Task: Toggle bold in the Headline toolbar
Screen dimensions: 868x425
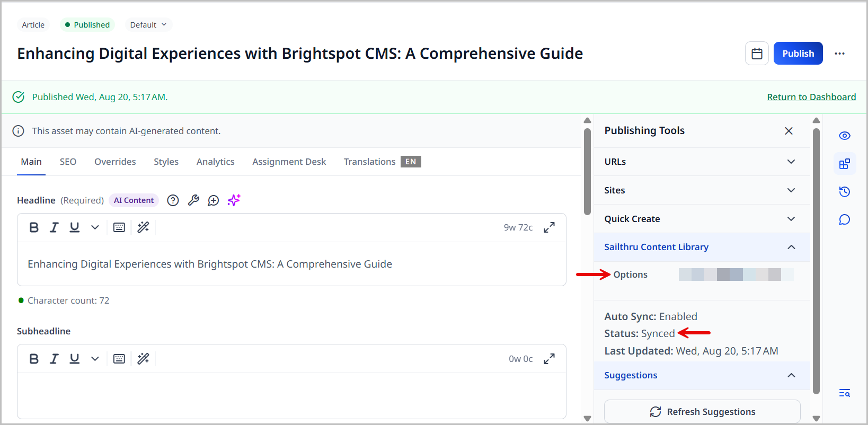Action: [x=34, y=227]
